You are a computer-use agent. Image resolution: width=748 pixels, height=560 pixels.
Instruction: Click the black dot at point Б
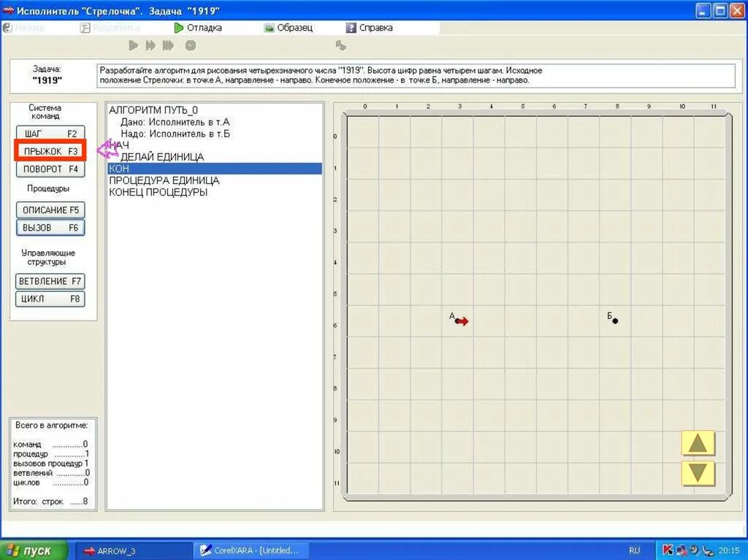point(615,321)
